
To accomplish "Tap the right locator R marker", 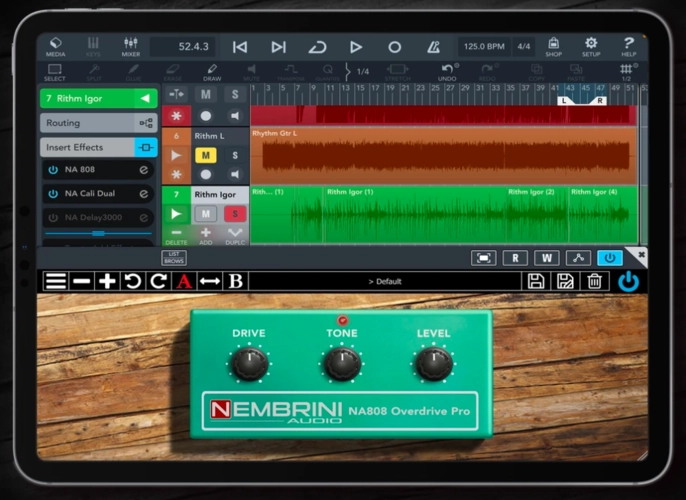I will coord(600,101).
